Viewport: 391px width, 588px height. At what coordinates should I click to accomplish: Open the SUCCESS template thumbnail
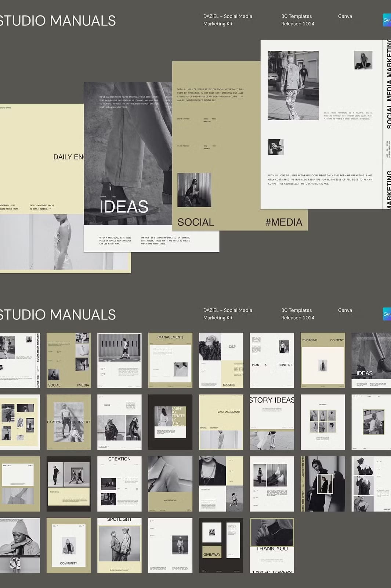point(221,360)
